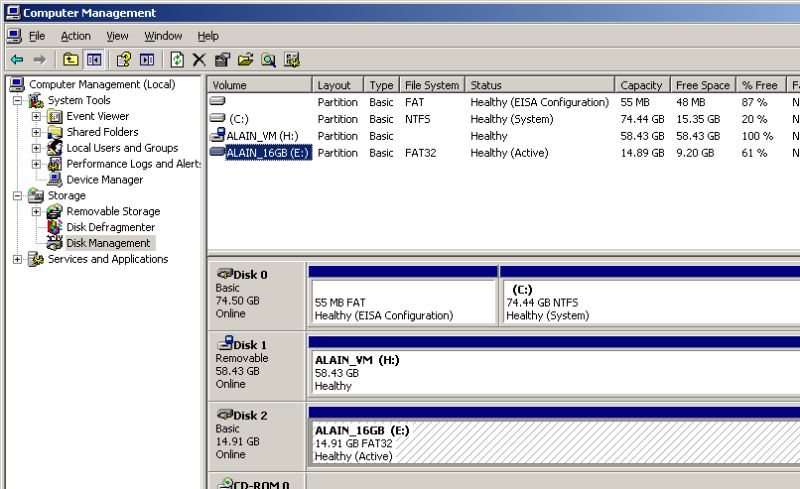The height and width of the screenshot is (489, 800).
Task: Sort by the Status column header
Action: pyautogui.click(x=540, y=85)
